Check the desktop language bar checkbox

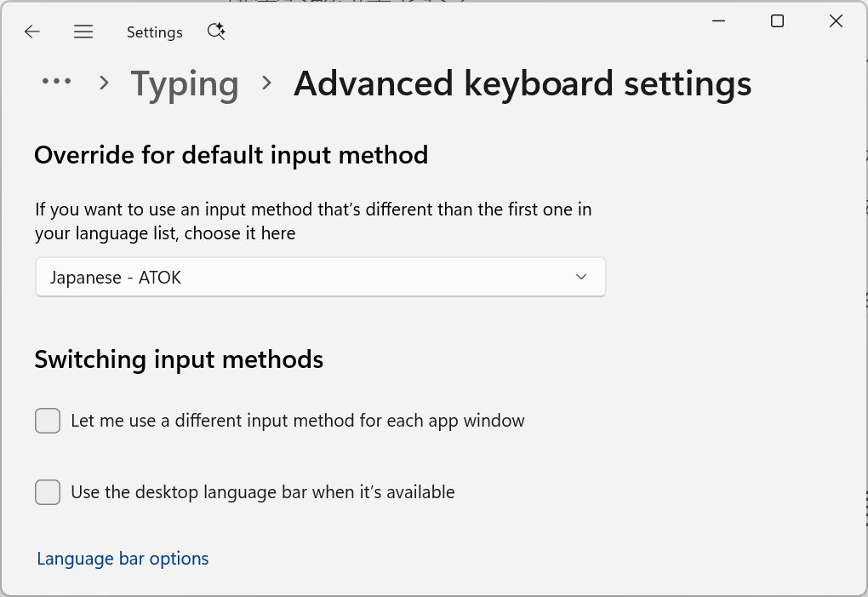(48, 492)
